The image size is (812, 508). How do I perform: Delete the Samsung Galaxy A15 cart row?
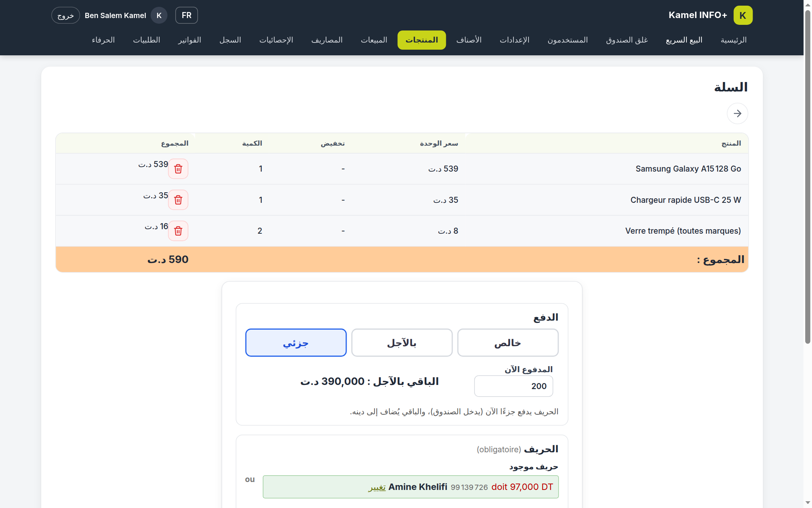[x=178, y=169]
